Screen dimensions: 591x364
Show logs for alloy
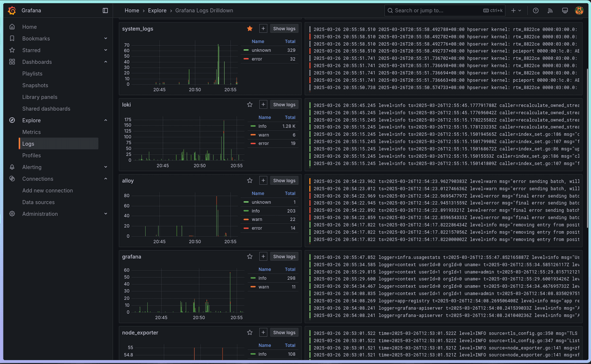coord(285,181)
